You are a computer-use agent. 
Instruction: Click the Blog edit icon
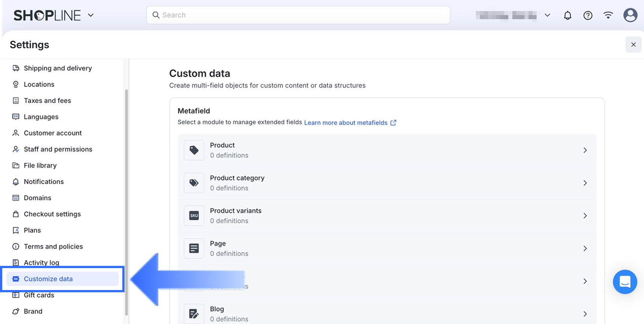tap(194, 314)
